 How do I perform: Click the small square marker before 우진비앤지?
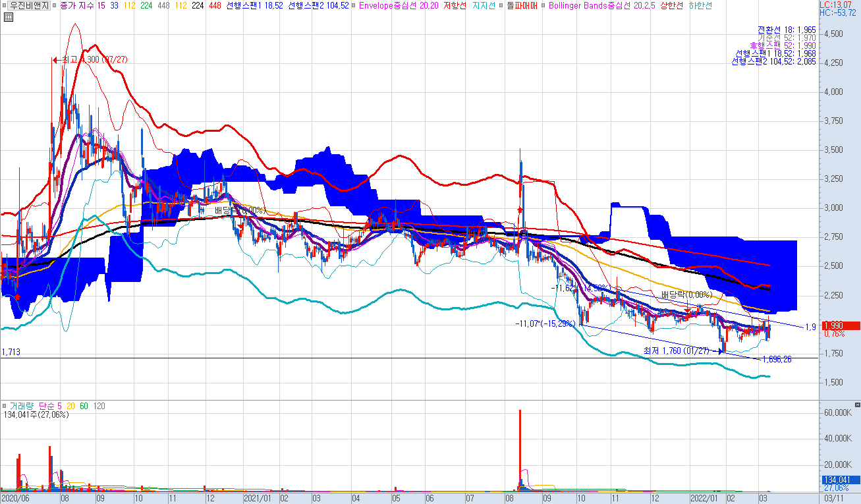pyautogui.click(x=4, y=5)
